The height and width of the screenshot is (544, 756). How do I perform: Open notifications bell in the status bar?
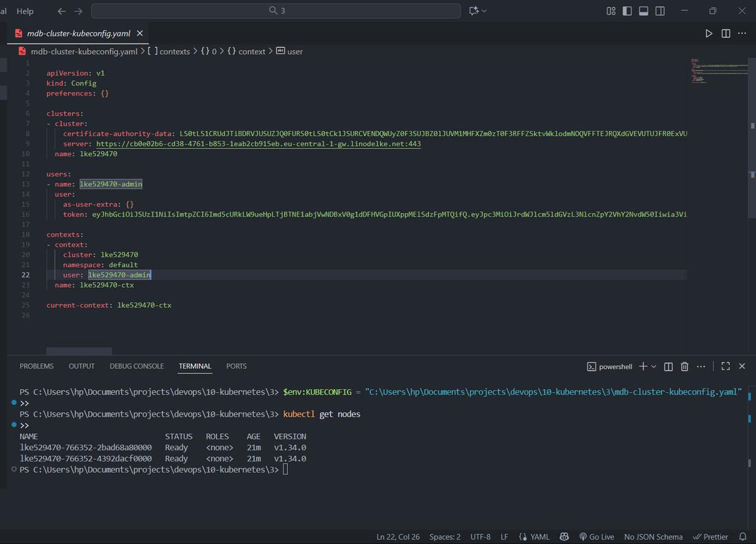point(742,537)
